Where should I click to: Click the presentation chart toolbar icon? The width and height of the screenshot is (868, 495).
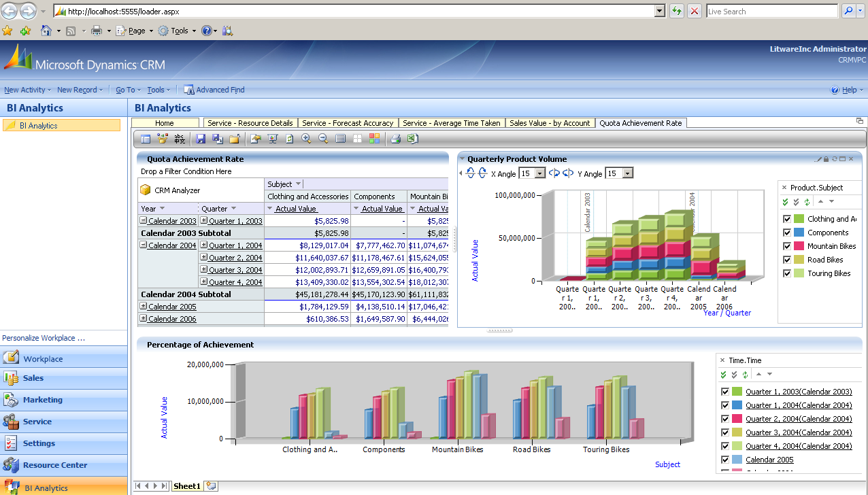coord(272,139)
